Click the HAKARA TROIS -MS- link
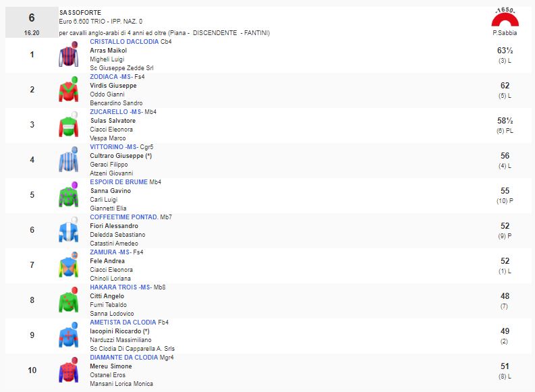Viewport: 535px width, 392px height. 119,287
